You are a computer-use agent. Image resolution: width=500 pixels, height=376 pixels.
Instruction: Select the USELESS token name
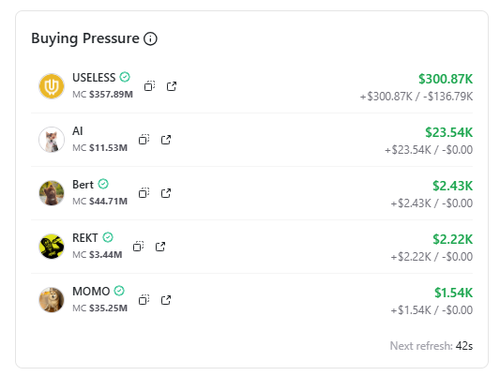pos(94,78)
